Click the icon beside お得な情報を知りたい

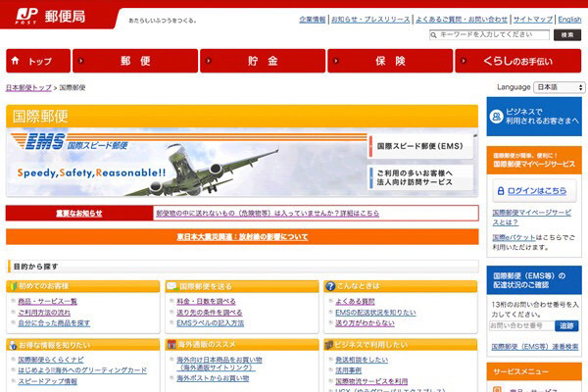[x=13, y=345]
